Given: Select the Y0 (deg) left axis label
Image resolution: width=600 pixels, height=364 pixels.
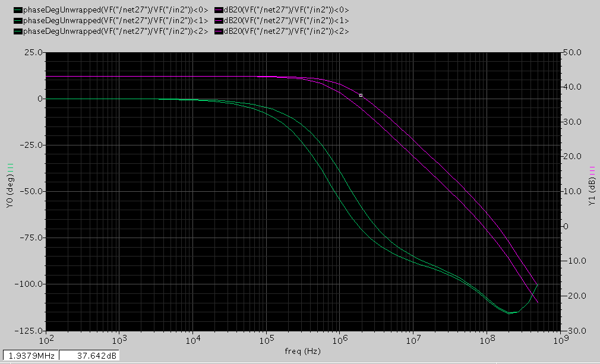Looking at the screenshot, I should click(10, 191).
